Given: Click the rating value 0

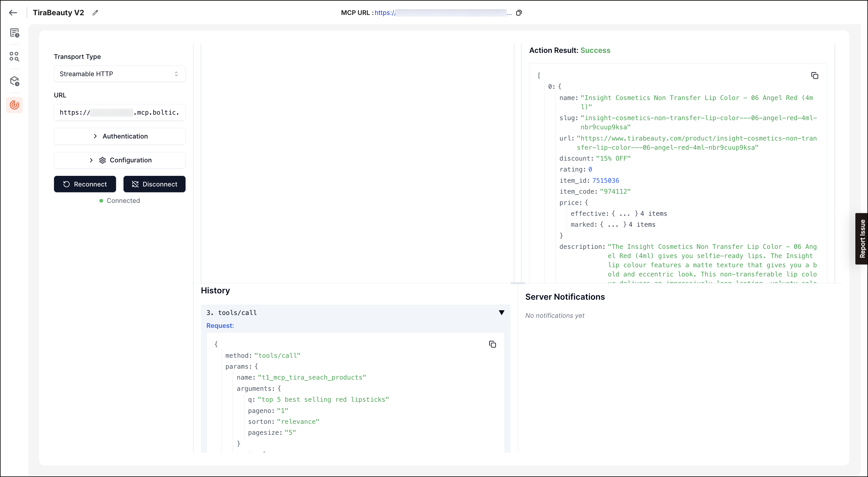Looking at the screenshot, I should 590,170.
